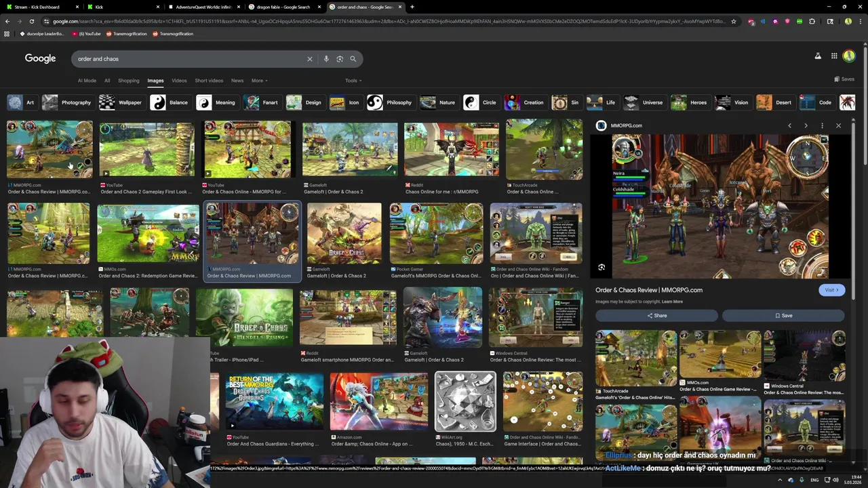Open Google Search Labs flask icon
Image resolution: width=868 pixels, height=488 pixels.
click(818, 56)
